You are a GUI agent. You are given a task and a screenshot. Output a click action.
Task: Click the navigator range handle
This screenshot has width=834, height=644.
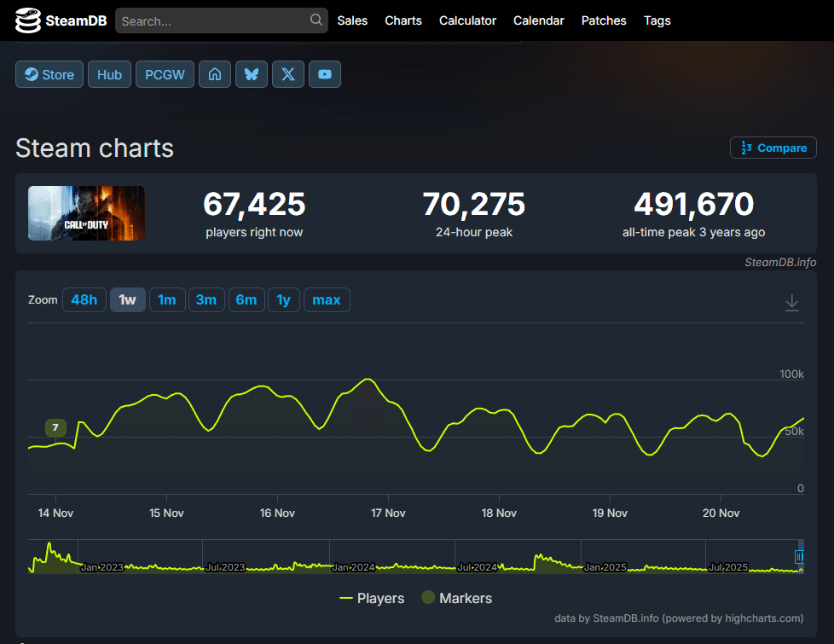pyautogui.click(x=799, y=556)
